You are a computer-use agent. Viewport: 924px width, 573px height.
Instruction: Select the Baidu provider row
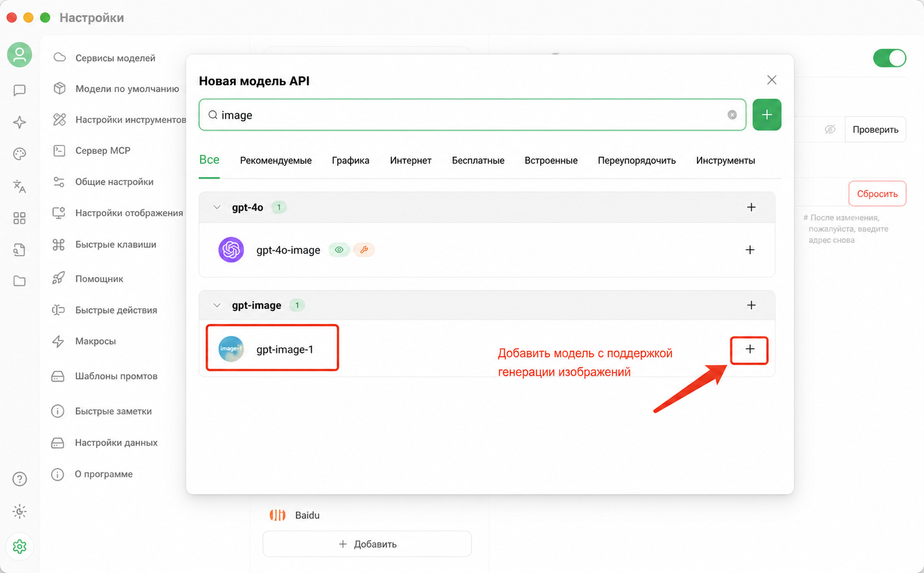tap(367, 515)
